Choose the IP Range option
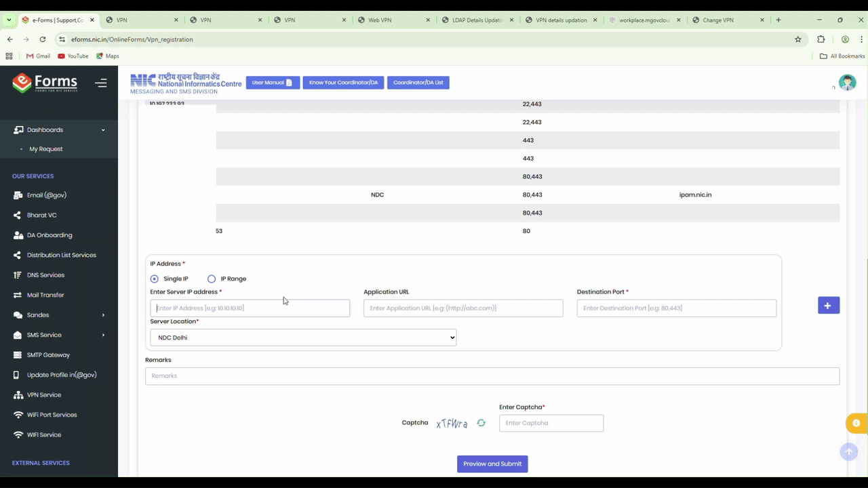The image size is (868, 488). click(x=212, y=279)
